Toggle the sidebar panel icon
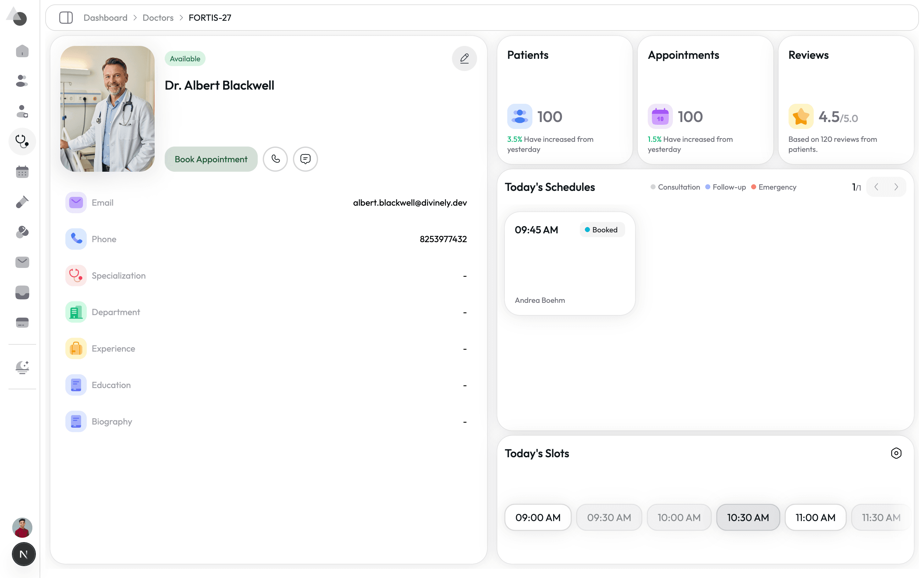The image size is (924, 578). 66,18
